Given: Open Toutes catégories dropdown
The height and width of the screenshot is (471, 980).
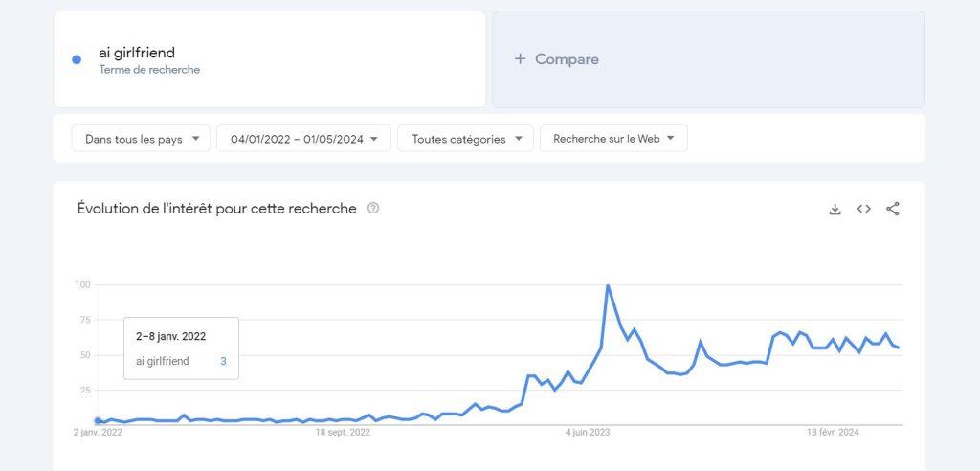Looking at the screenshot, I should [x=466, y=139].
